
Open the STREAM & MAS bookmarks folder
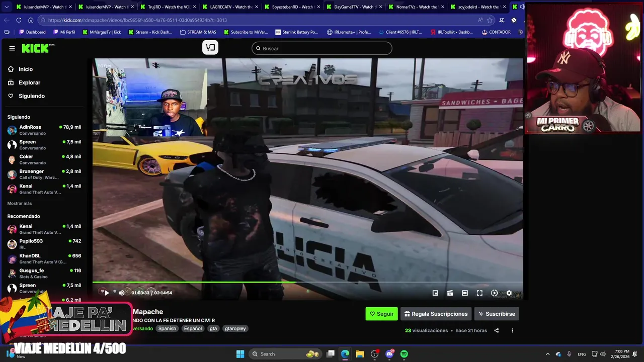tap(198, 32)
